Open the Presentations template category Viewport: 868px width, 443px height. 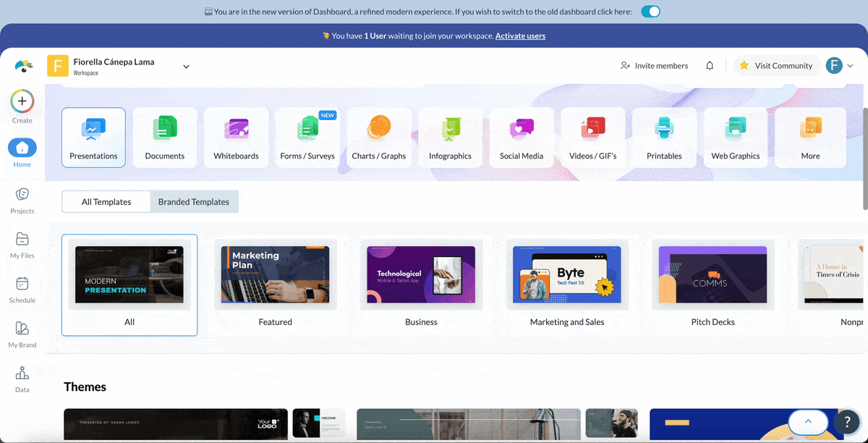(93, 137)
